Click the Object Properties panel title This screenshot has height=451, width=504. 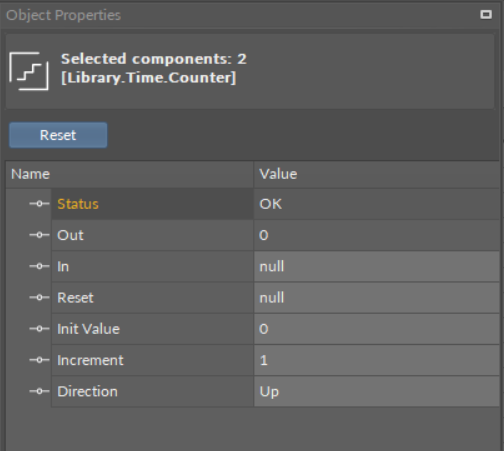coord(63,15)
